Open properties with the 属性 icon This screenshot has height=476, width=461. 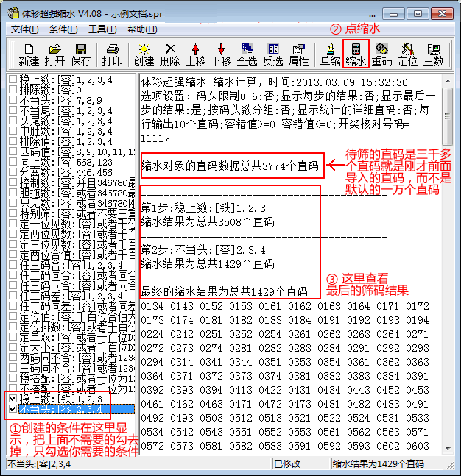(299, 55)
